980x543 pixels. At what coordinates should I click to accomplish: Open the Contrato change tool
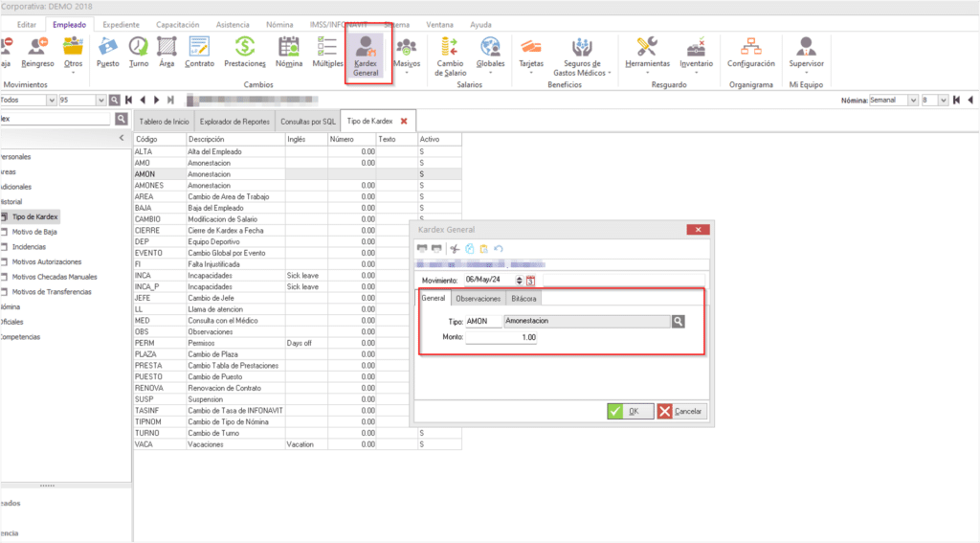pyautogui.click(x=199, y=52)
